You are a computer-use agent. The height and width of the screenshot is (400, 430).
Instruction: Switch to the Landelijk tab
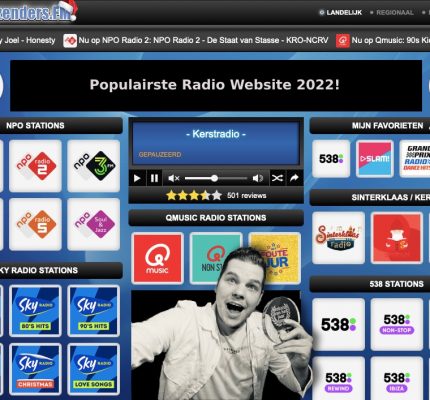tap(344, 13)
